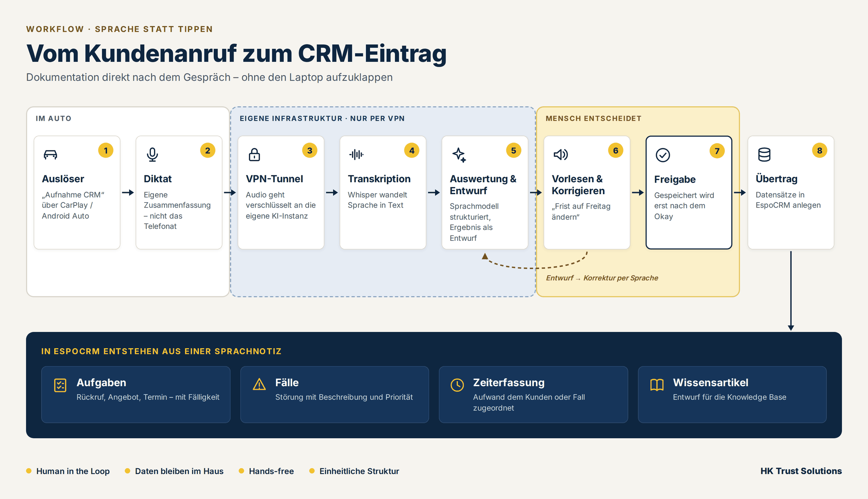This screenshot has width=868, height=499.
Task: Click the "MENSCH ENTSCHEIDET" section label
Action: (593, 118)
